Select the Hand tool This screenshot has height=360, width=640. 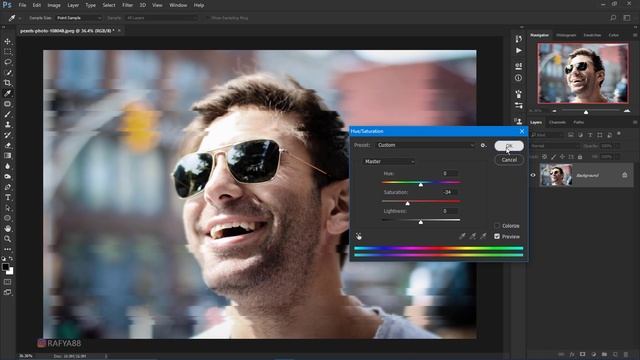coord(7,229)
